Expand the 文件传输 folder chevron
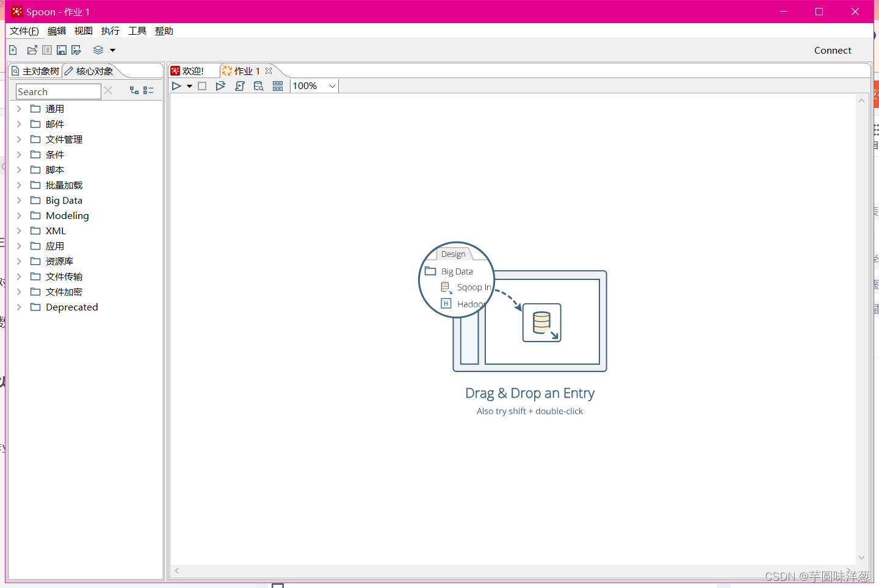Viewport: 879px width, 588px height. click(x=19, y=276)
